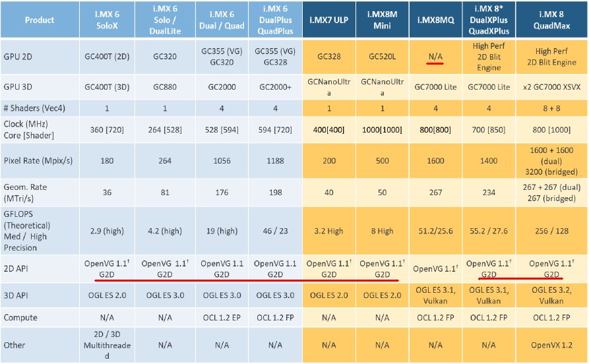Click 'i.MX 8* DualXPlus QuadXPlus' header
Screen dimensions: 589x364
(x=489, y=20)
